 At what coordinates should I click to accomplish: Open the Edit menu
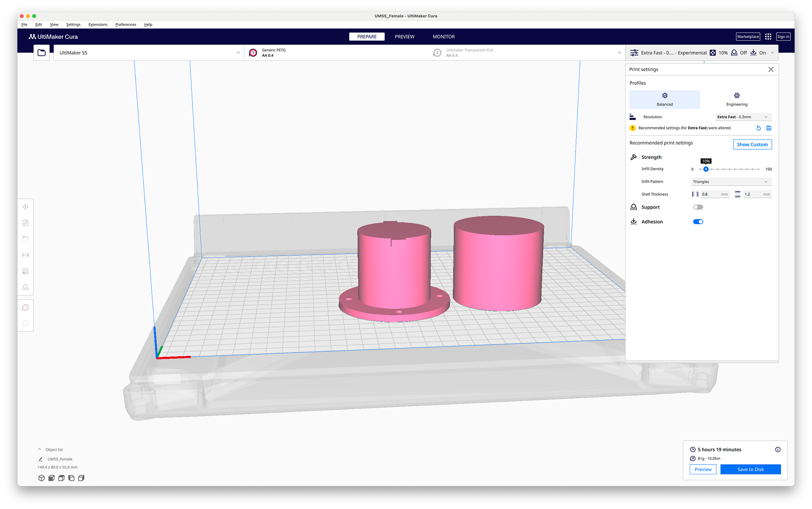(38, 25)
